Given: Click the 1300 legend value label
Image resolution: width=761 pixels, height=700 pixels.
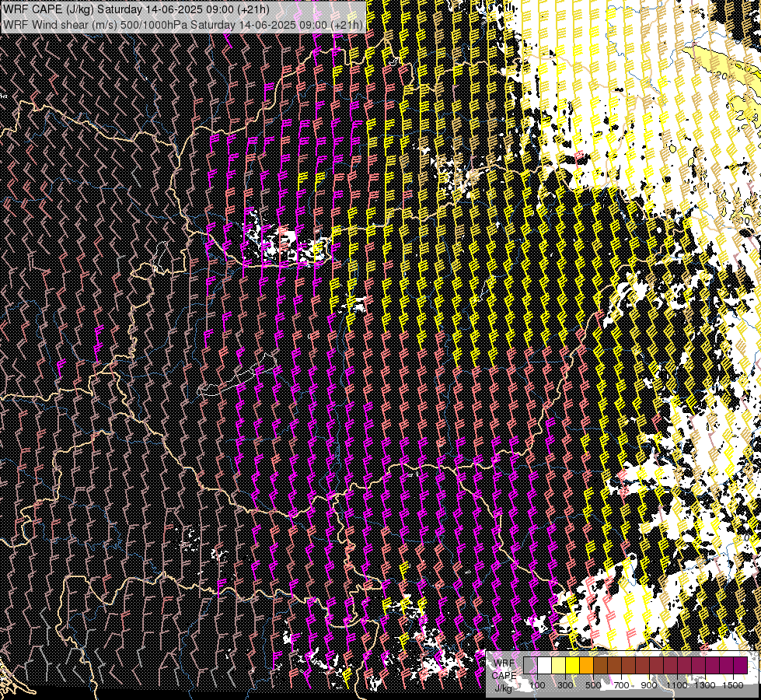Looking at the screenshot, I should coord(705,685).
